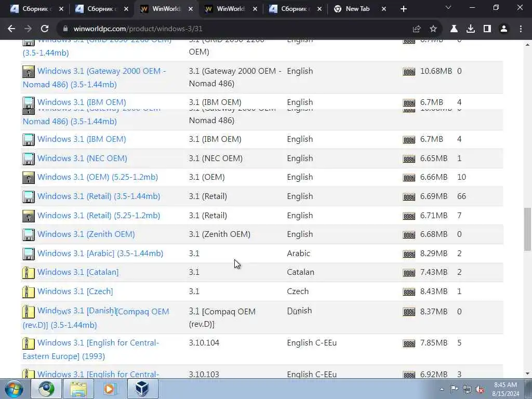Open browser downloads icon
Screen dimensions: 532x399
(x=471, y=29)
